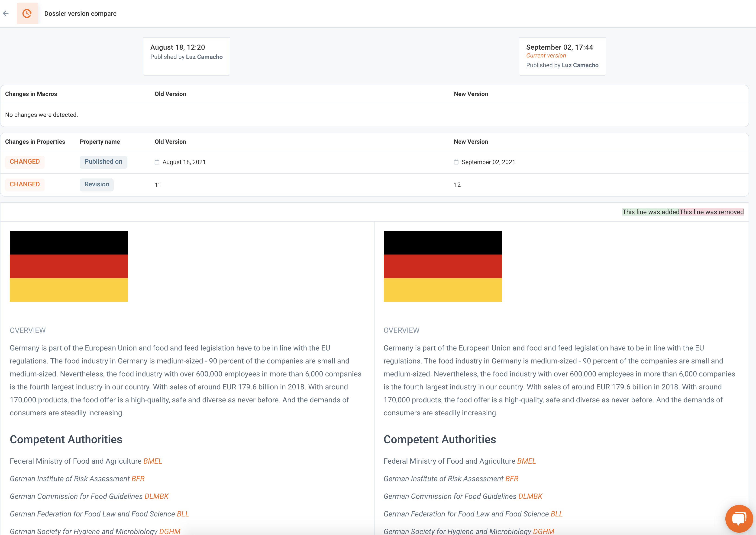756x535 pixels.
Task: Select the September 02 current version card
Action: pos(562,56)
